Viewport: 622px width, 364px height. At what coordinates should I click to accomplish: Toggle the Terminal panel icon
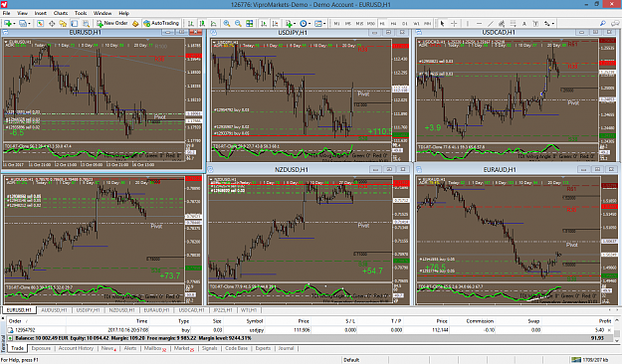(x=75, y=24)
